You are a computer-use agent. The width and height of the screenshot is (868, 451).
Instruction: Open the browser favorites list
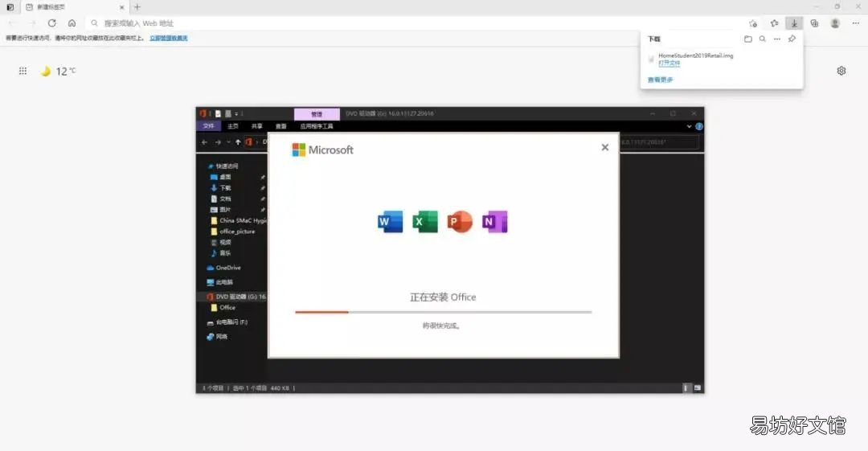coord(774,23)
